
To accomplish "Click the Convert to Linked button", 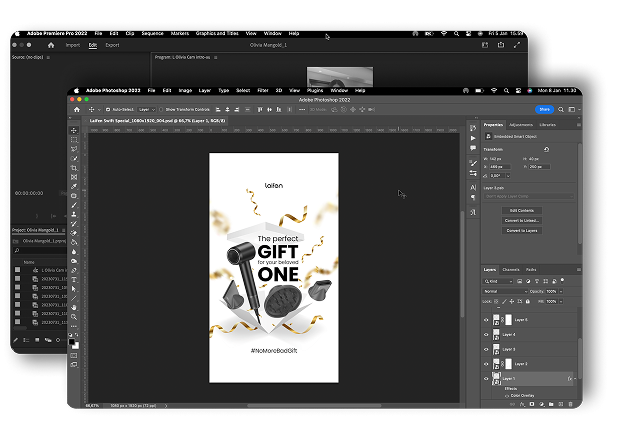I will 521,220.
